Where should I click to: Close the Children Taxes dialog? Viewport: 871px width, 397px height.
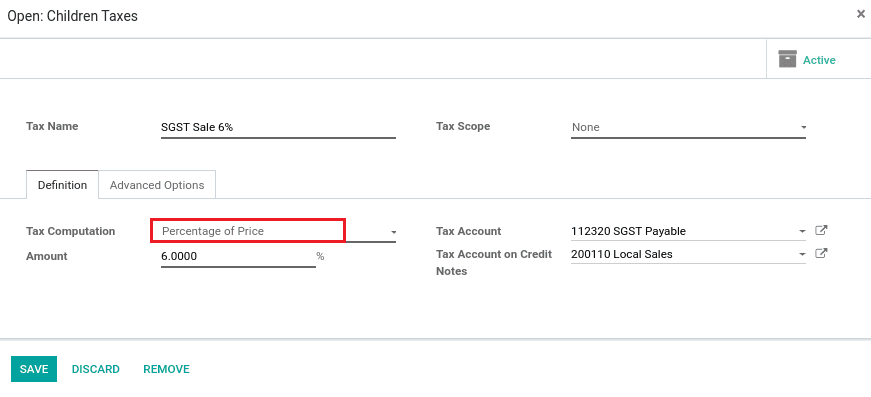pos(860,14)
